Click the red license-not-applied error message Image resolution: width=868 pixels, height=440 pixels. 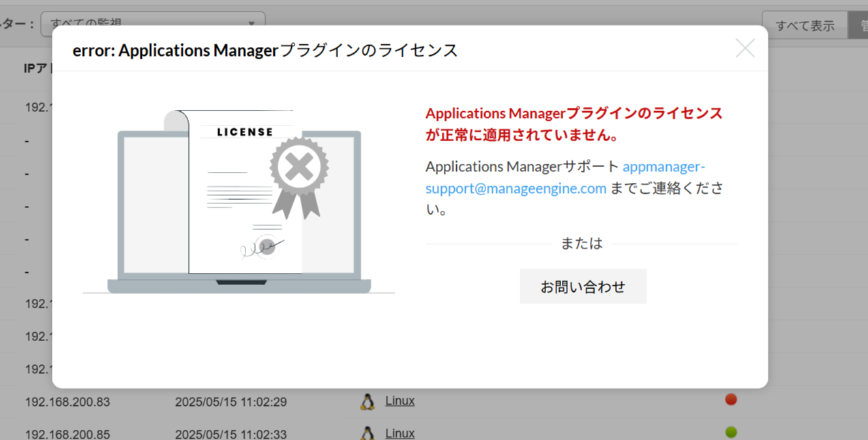point(574,124)
